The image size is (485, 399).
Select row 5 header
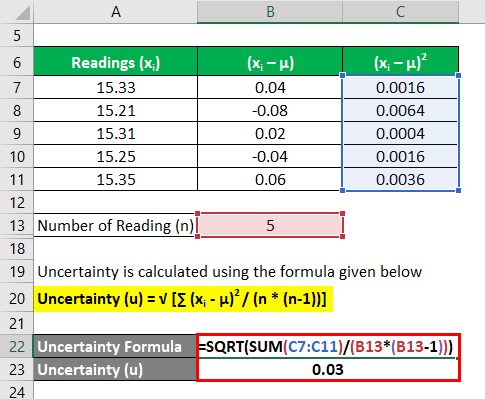(x=17, y=35)
